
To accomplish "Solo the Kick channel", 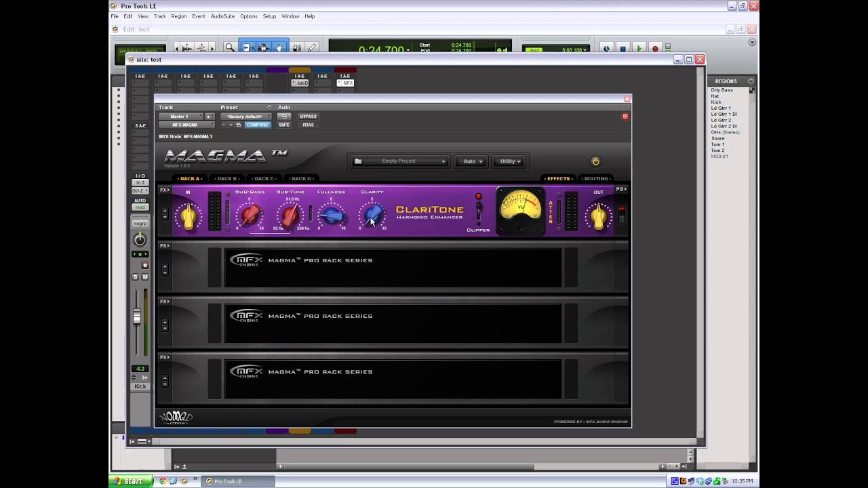I will [x=136, y=277].
